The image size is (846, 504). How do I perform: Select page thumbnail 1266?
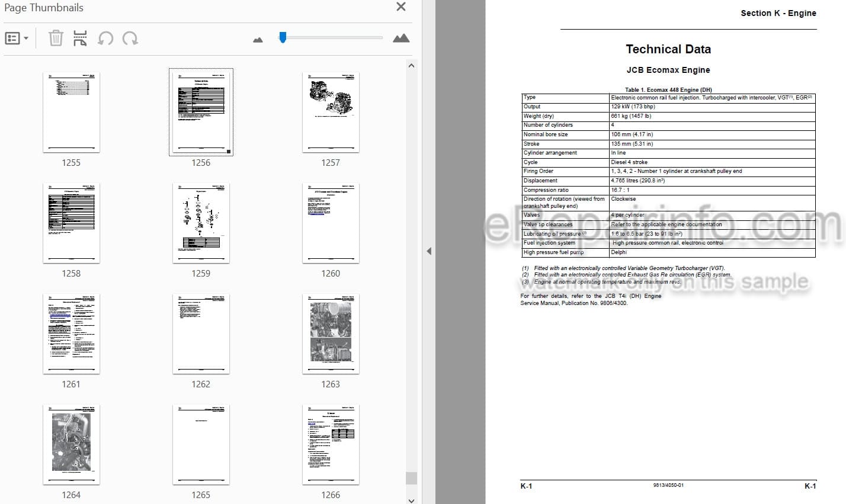click(331, 445)
